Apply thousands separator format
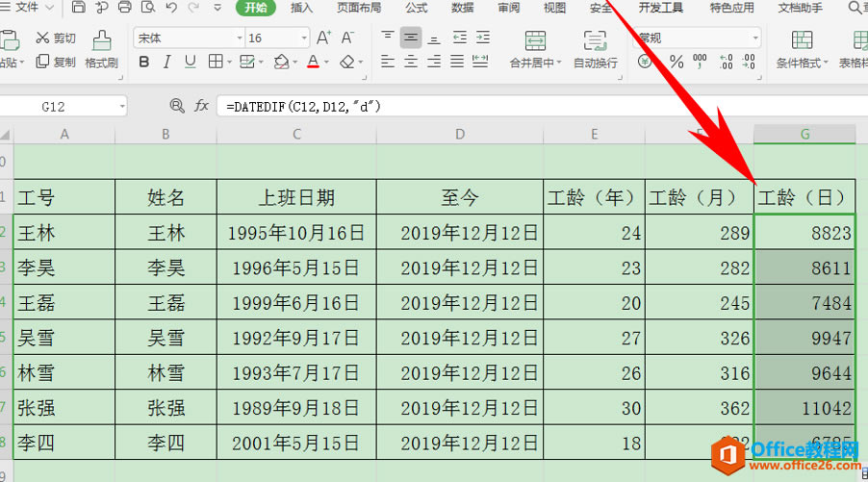 click(700, 62)
